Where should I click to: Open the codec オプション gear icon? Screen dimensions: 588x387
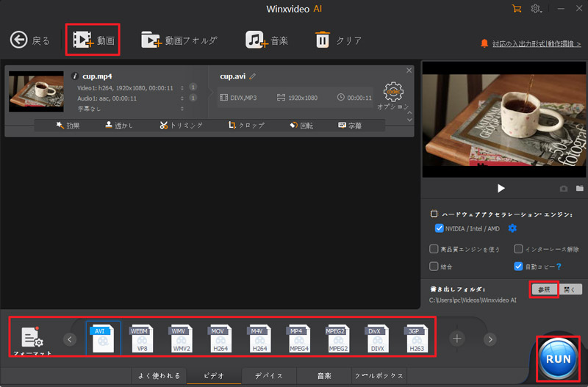(x=395, y=93)
